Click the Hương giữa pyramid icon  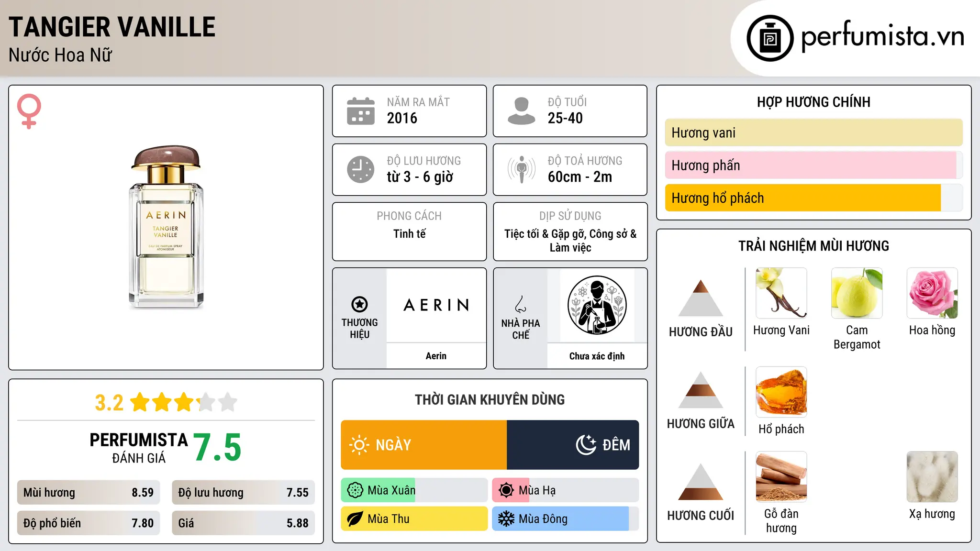pyautogui.click(x=701, y=390)
